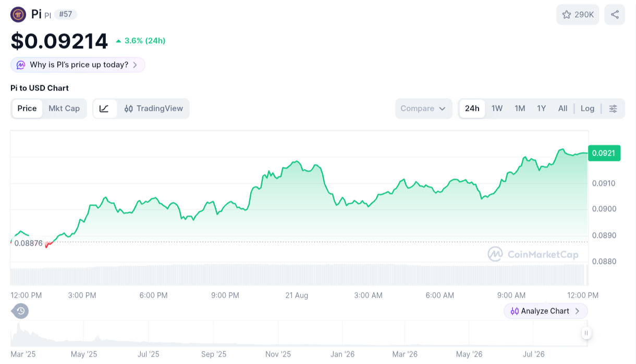Grab the range slider handle on timeline
The height and width of the screenshot is (364, 636).
point(586,333)
